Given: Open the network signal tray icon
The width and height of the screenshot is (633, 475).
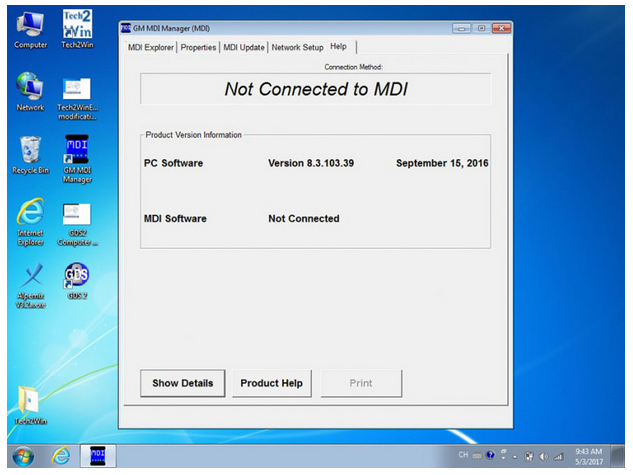Looking at the screenshot, I should 558,456.
